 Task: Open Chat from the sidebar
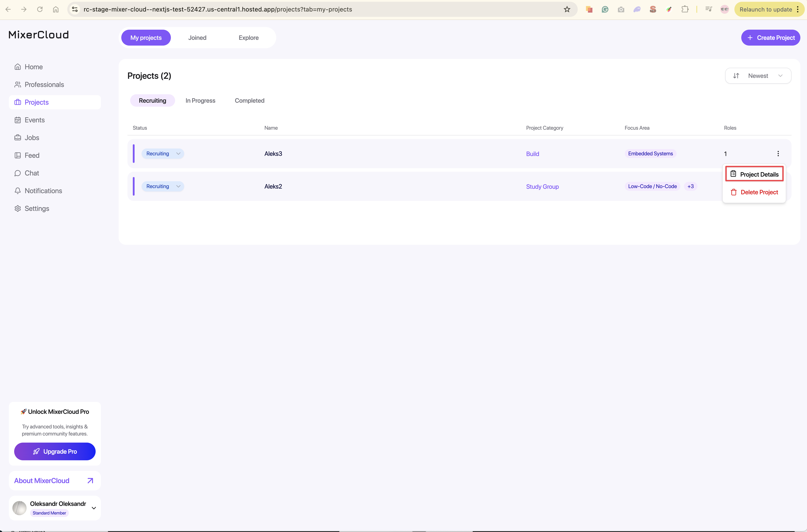[x=32, y=173]
